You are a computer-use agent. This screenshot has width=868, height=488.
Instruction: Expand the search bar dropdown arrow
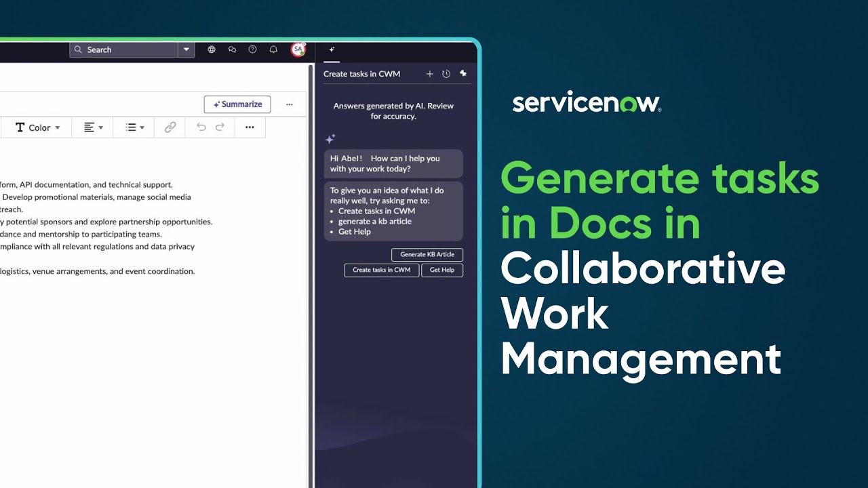click(186, 49)
